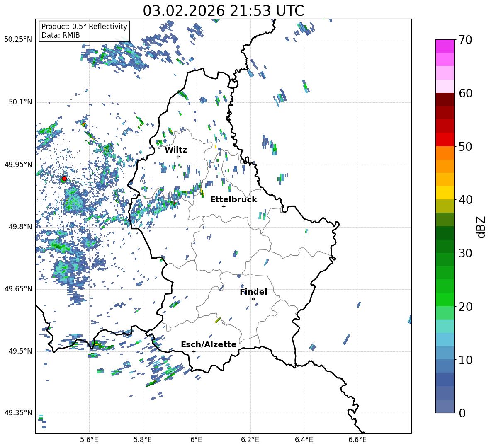
Task: Pick the yellow colorbar swatch at 40 dBZ
Action: (445, 192)
